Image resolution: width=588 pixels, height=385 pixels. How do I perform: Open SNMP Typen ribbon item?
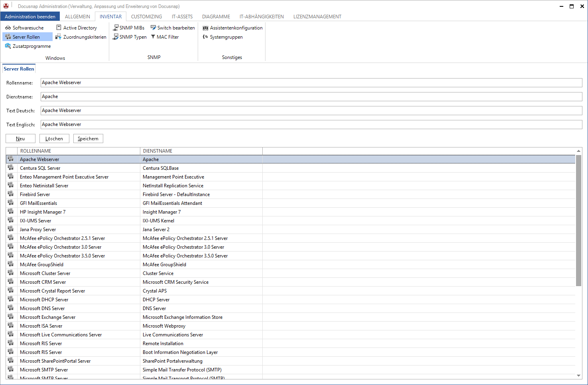tap(130, 37)
